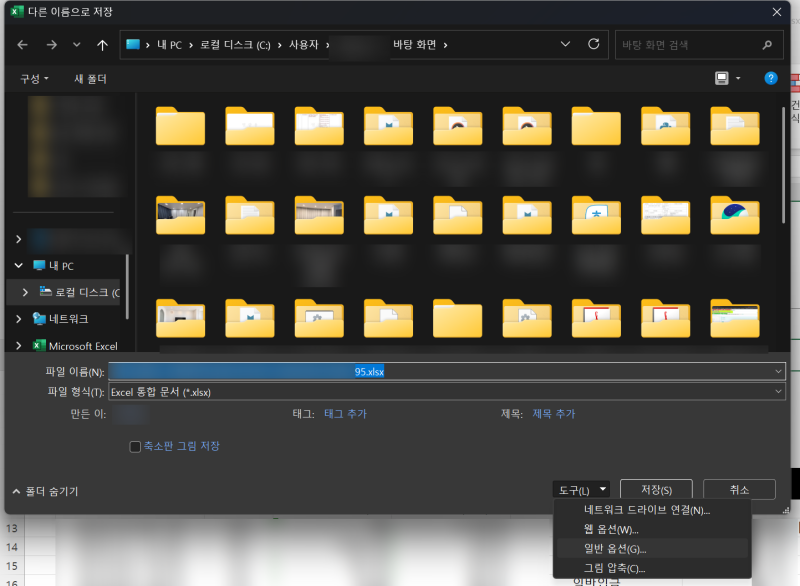Create a folder with 새 폴더
This screenshot has width=800, height=586.
(x=90, y=79)
